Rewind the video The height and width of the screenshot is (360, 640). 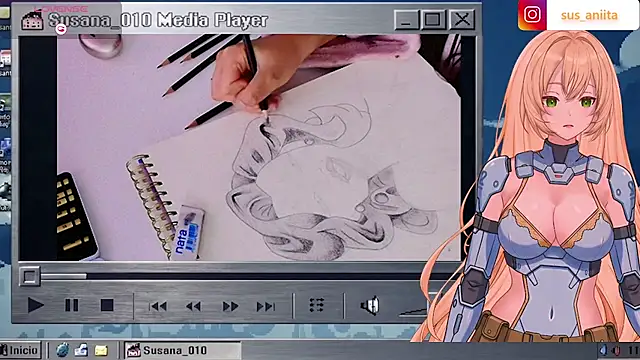pos(193,306)
